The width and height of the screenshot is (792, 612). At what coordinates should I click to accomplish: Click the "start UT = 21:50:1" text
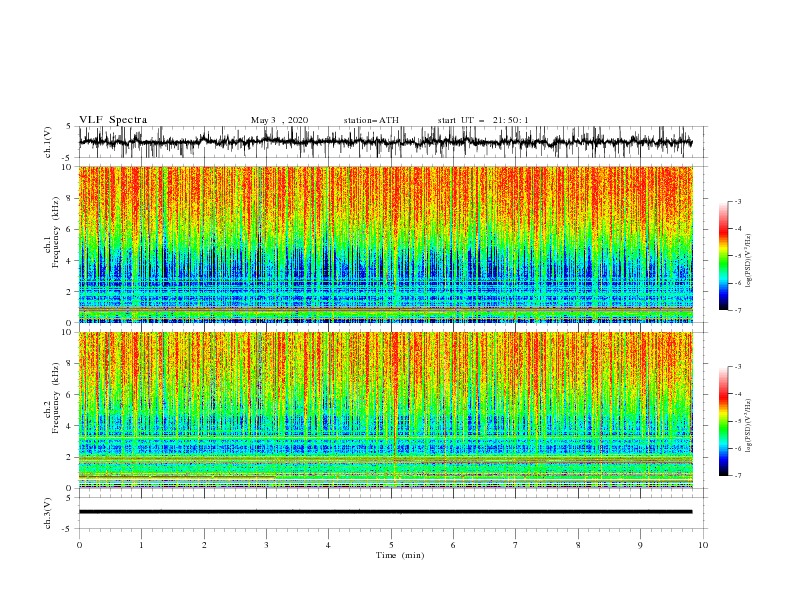[483, 120]
